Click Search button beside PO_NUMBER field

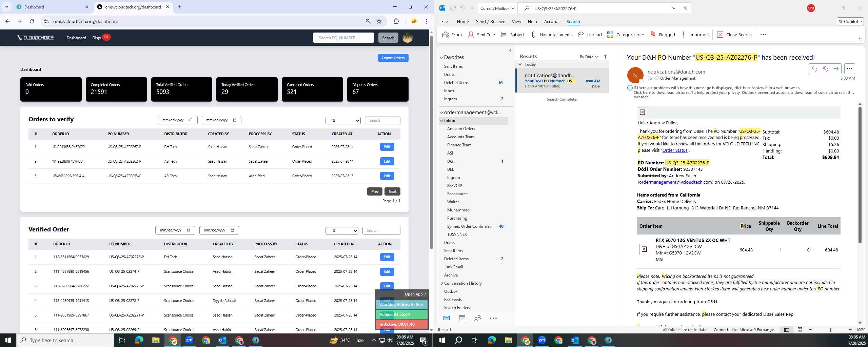click(388, 38)
